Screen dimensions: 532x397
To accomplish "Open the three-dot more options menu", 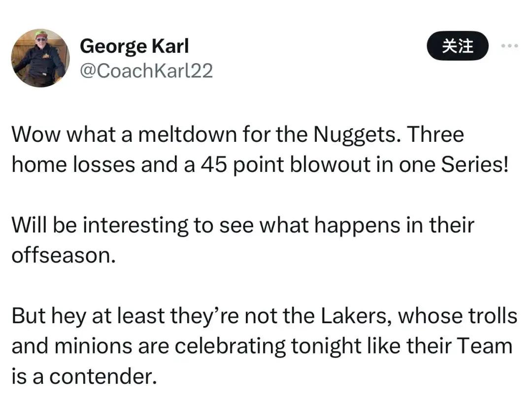I will coord(510,46).
